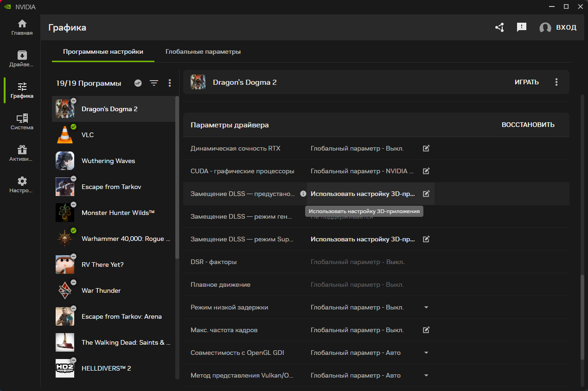Click the Плавное движение row label
588x391 pixels.
(x=220, y=284)
